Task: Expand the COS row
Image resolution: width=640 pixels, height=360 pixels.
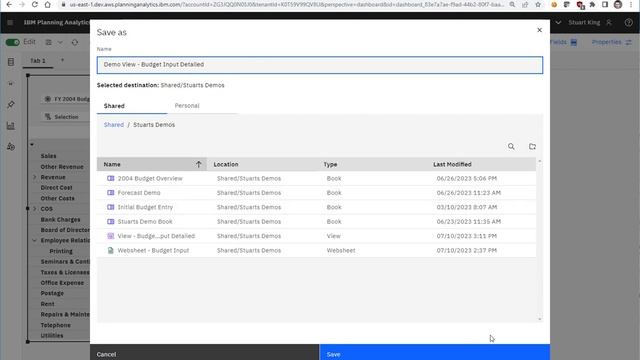Action: pyautogui.click(x=35, y=209)
